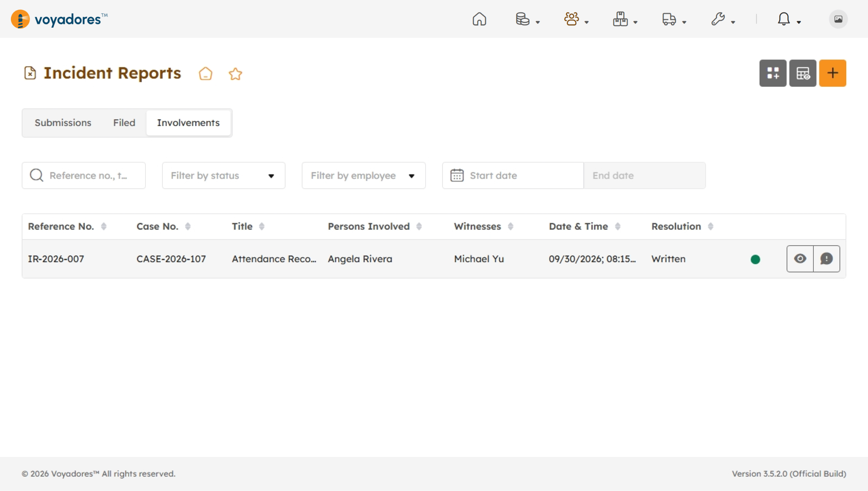The width and height of the screenshot is (868, 491).
Task: Sort by Persons Involved column
Action: [419, 226]
